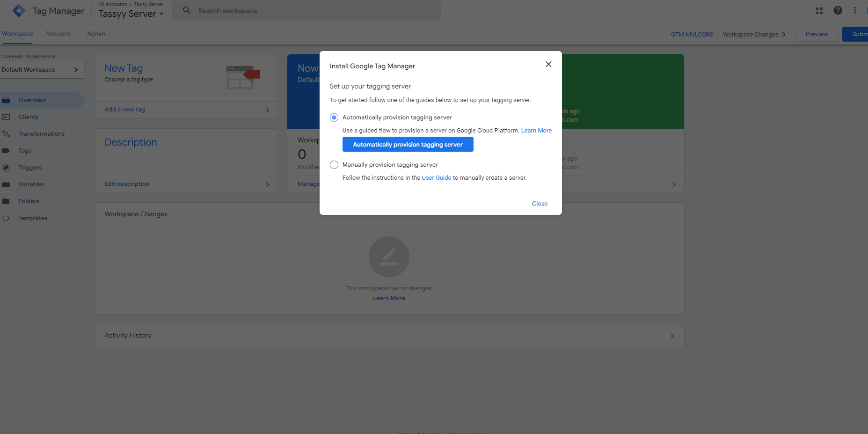Click the Search workspace field
This screenshot has width=868, height=434.
[306, 10]
